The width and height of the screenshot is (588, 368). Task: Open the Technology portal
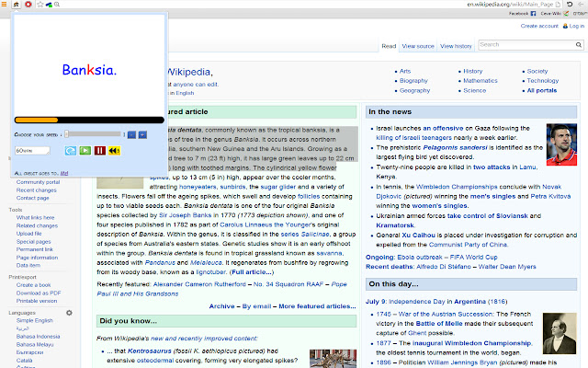point(543,81)
